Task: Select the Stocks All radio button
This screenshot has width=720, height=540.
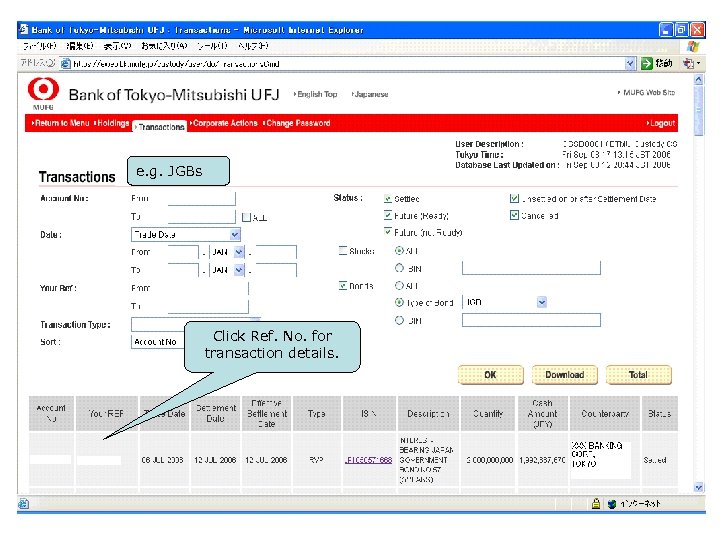Action: (399, 251)
